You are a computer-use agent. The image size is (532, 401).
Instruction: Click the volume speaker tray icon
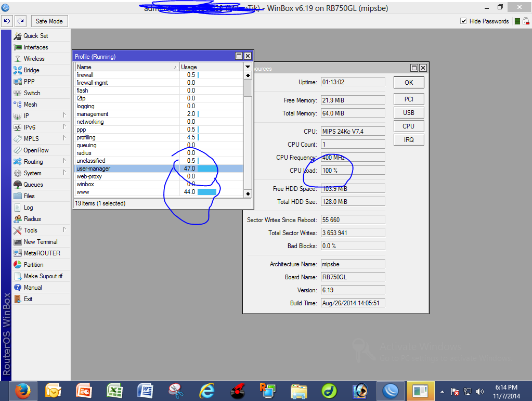pyautogui.click(x=480, y=392)
